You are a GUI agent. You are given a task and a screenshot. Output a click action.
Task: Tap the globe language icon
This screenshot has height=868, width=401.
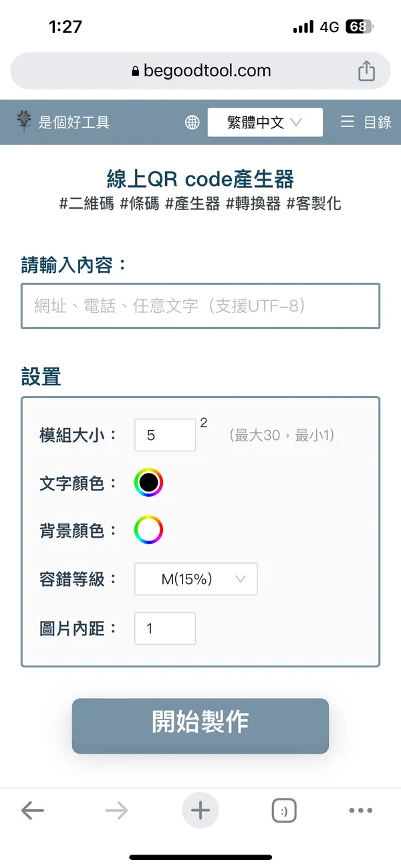pos(192,122)
